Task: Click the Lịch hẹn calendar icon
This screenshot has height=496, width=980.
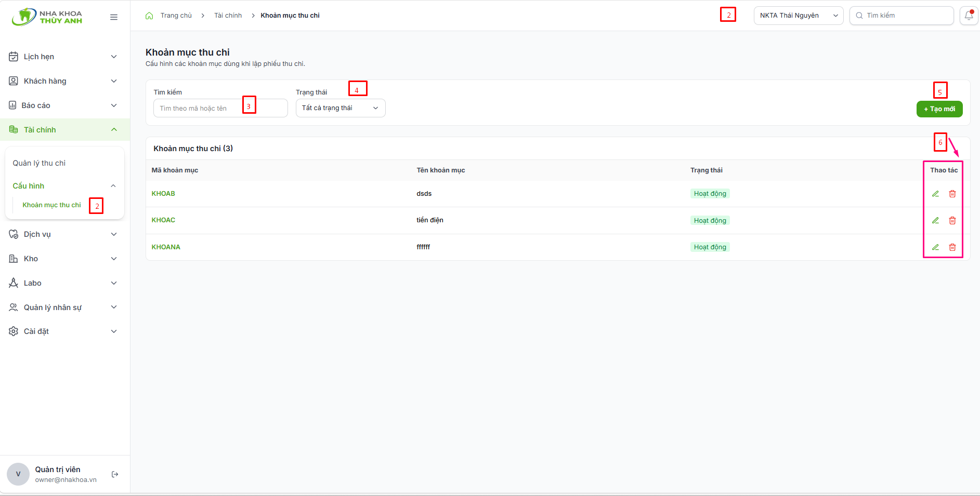Action: pyautogui.click(x=14, y=57)
